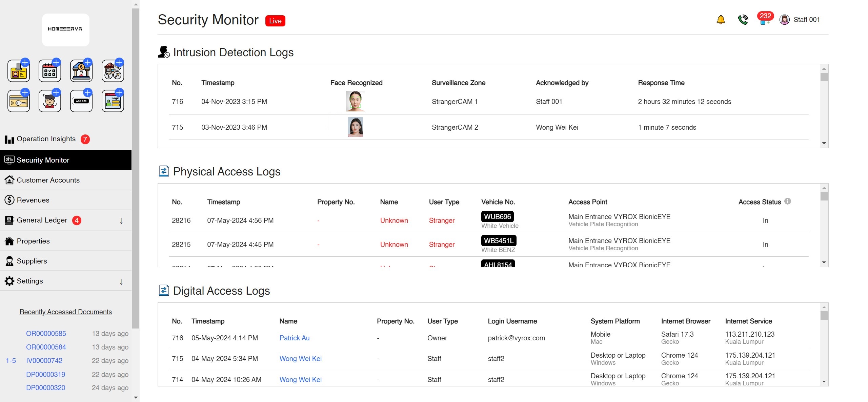Click the Access Status info icon

[x=788, y=201]
